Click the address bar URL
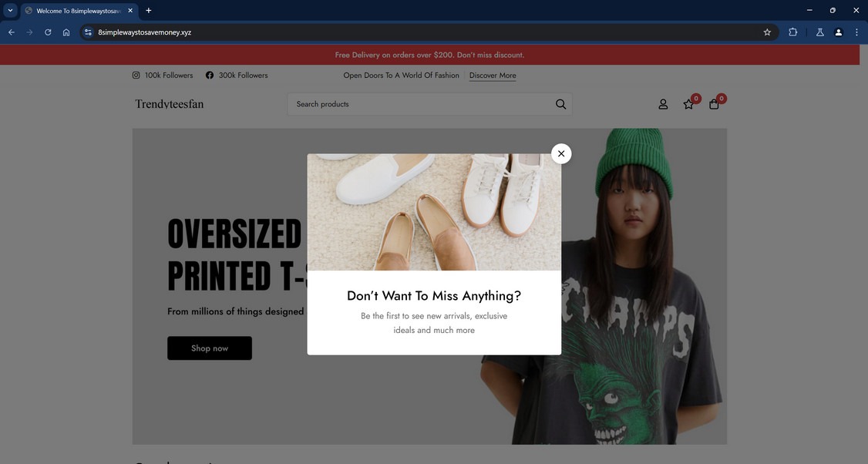The width and height of the screenshot is (868, 464). pyautogui.click(x=144, y=32)
